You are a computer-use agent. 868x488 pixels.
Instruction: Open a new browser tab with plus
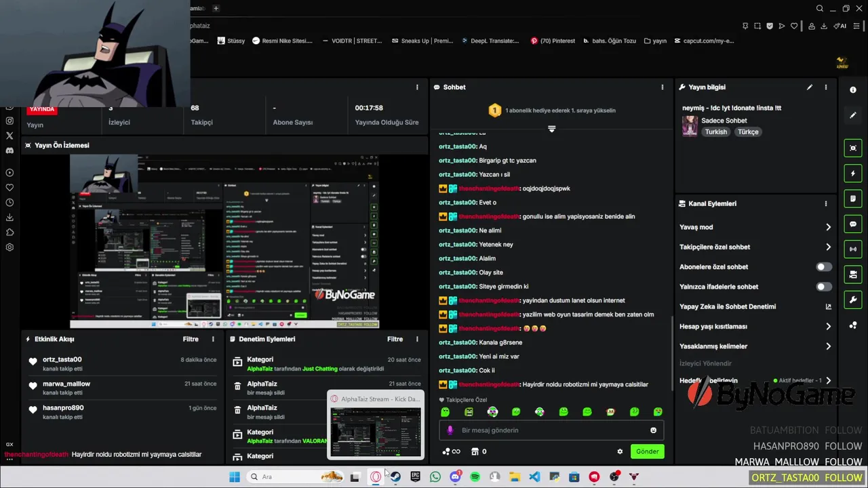pos(216,8)
